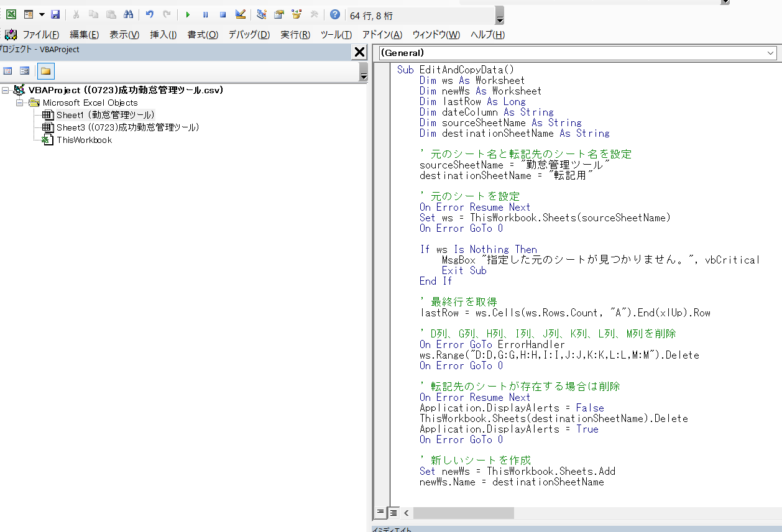Switch to Procedure View button
The width and height of the screenshot is (782, 532).
pos(380,513)
